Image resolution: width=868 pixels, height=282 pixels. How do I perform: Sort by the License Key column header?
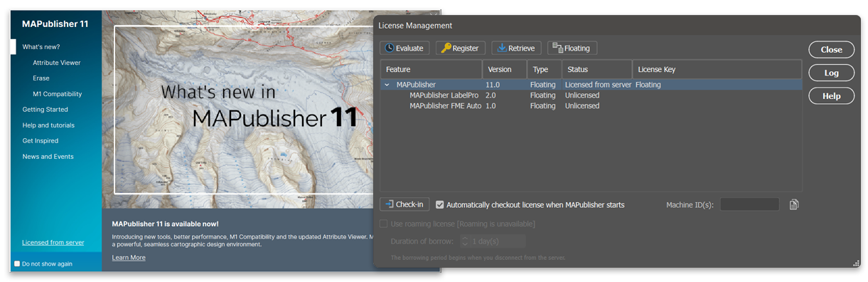717,69
